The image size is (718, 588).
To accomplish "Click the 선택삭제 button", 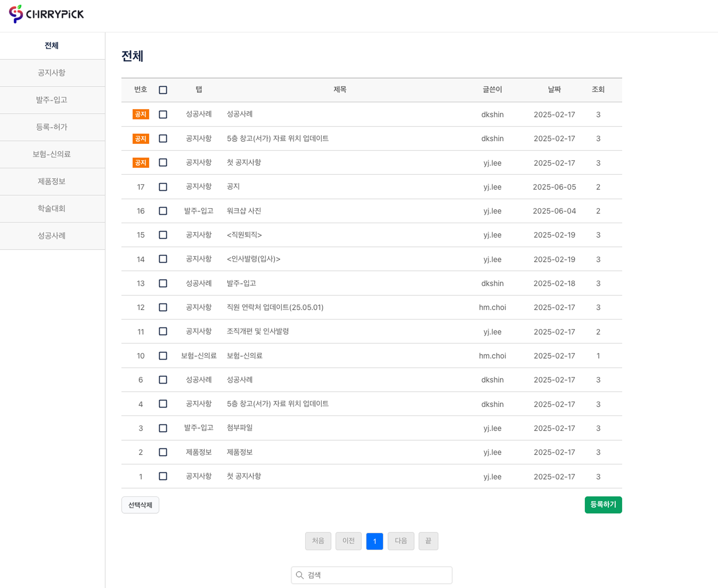I will tap(140, 505).
